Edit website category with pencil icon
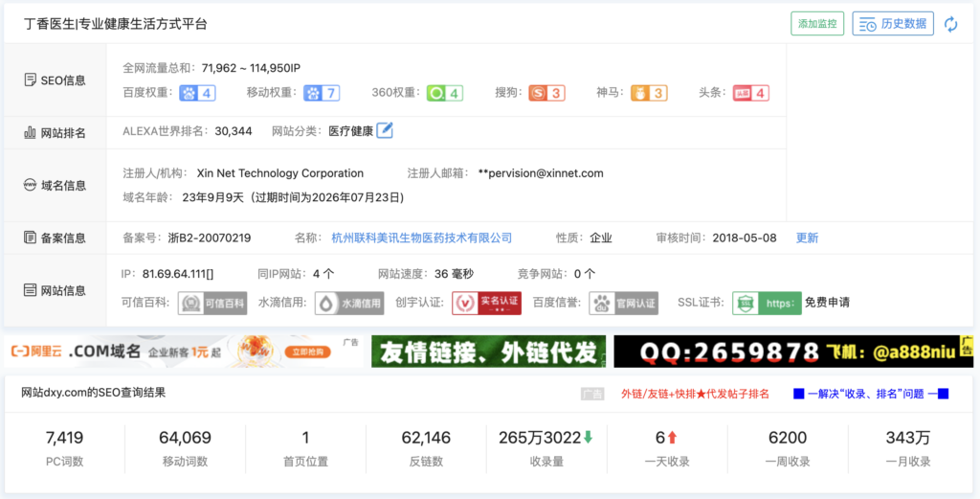 385,130
